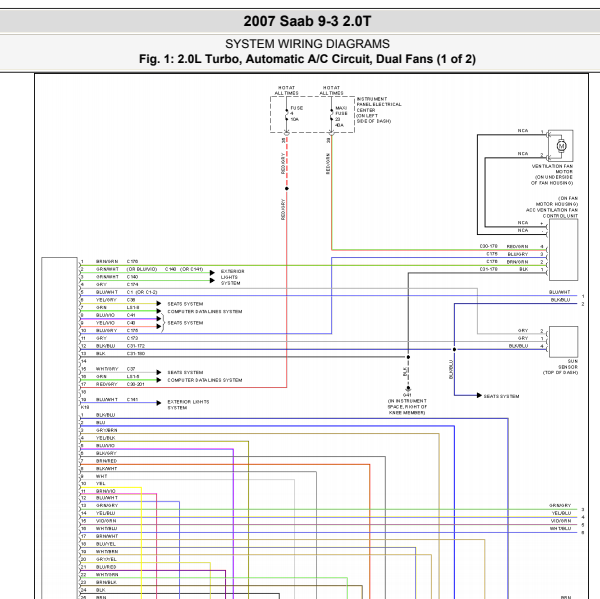Click the splice dot on BLK/BLU wire near sun sensor
This screenshot has width=600, height=599.
tap(454, 349)
